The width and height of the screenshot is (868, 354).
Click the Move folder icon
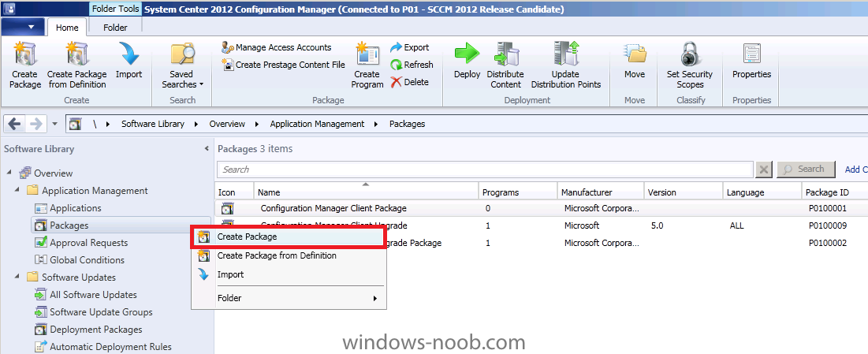point(635,54)
